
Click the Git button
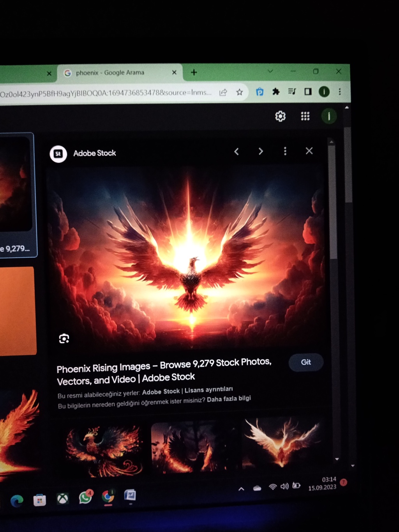tap(306, 362)
